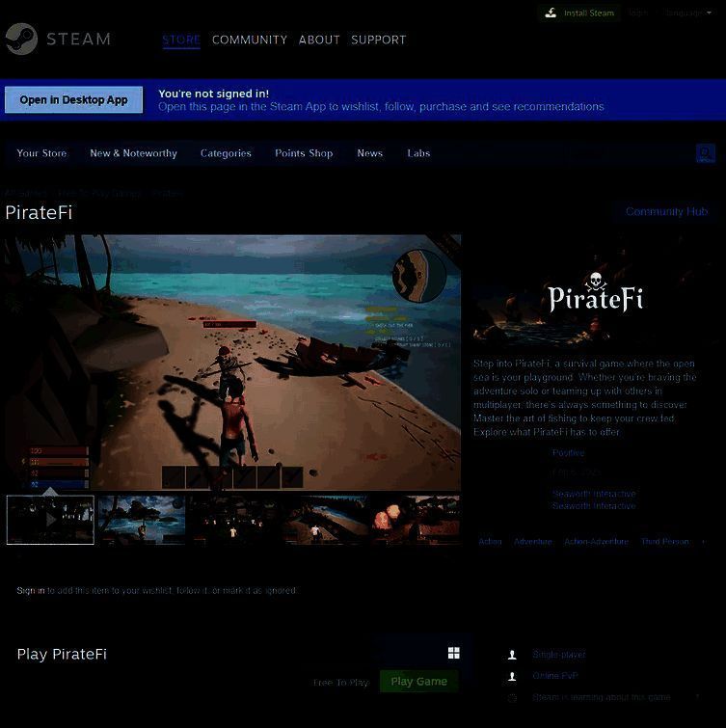Go to the SUPPORT top menu
This screenshot has height=728, width=726.
(378, 40)
